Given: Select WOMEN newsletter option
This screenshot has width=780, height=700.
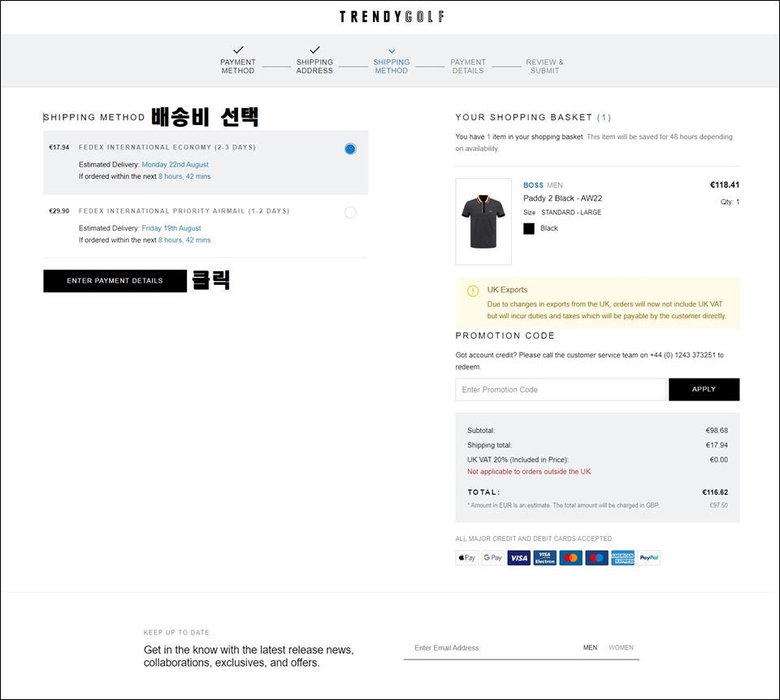Looking at the screenshot, I should coord(621,647).
